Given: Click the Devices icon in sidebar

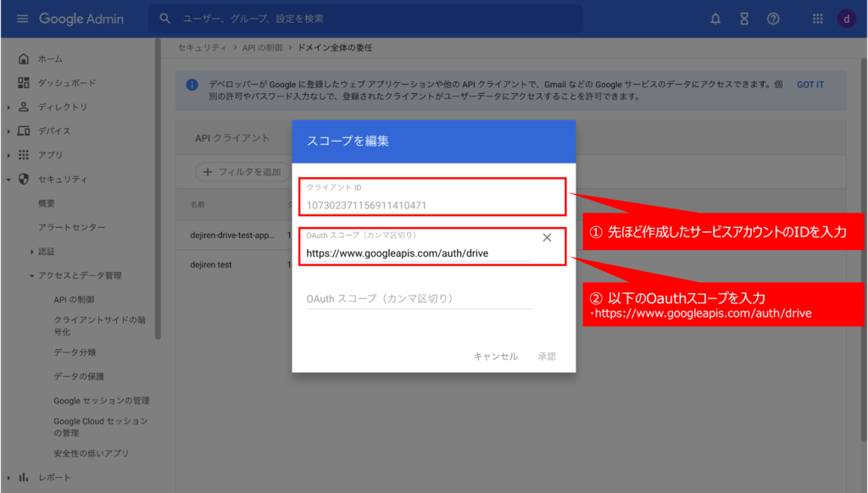Looking at the screenshot, I should pos(23,131).
